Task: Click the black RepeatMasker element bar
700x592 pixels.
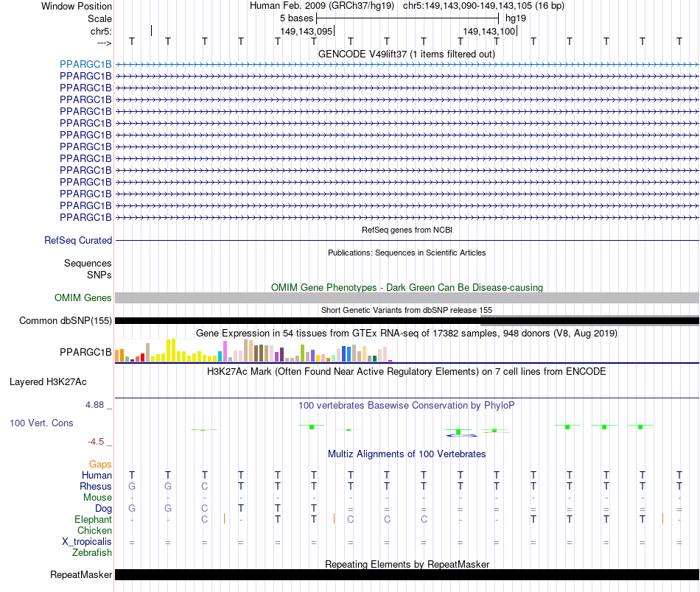Action: (x=407, y=574)
